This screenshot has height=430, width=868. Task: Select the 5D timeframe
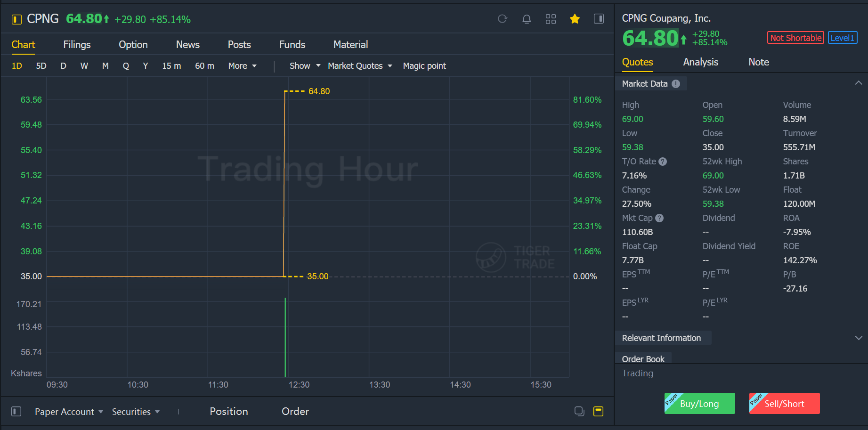point(41,66)
